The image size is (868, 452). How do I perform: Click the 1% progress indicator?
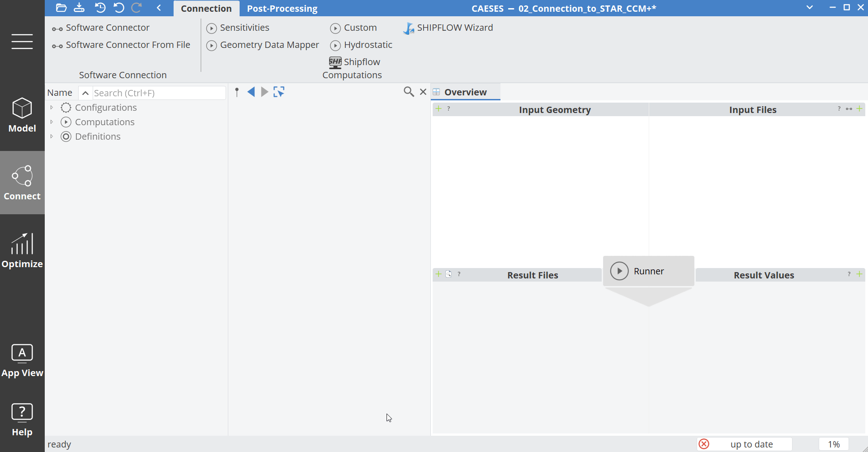834,444
